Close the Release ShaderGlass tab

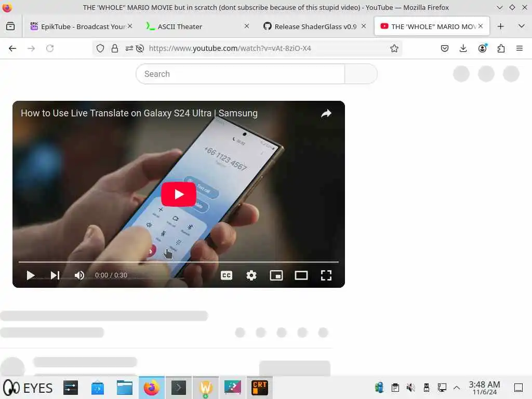[364, 26]
